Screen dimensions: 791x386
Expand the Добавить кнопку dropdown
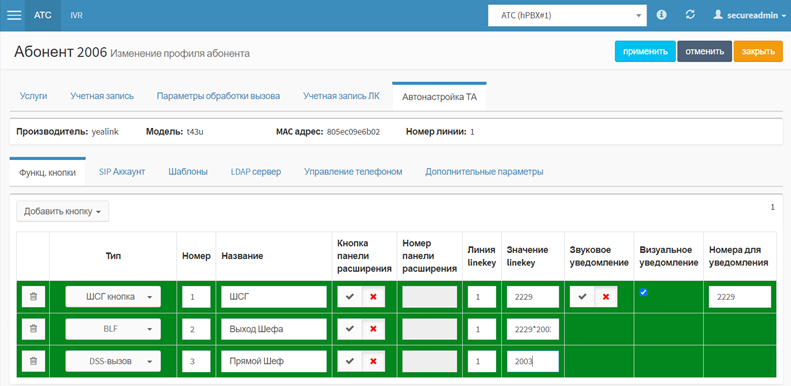pyautogui.click(x=63, y=211)
